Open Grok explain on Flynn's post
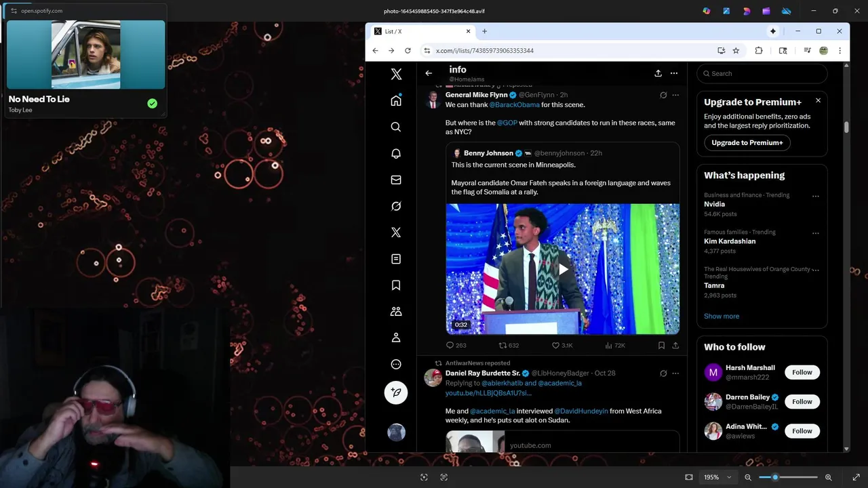The width and height of the screenshot is (868, 488). pyautogui.click(x=663, y=95)
